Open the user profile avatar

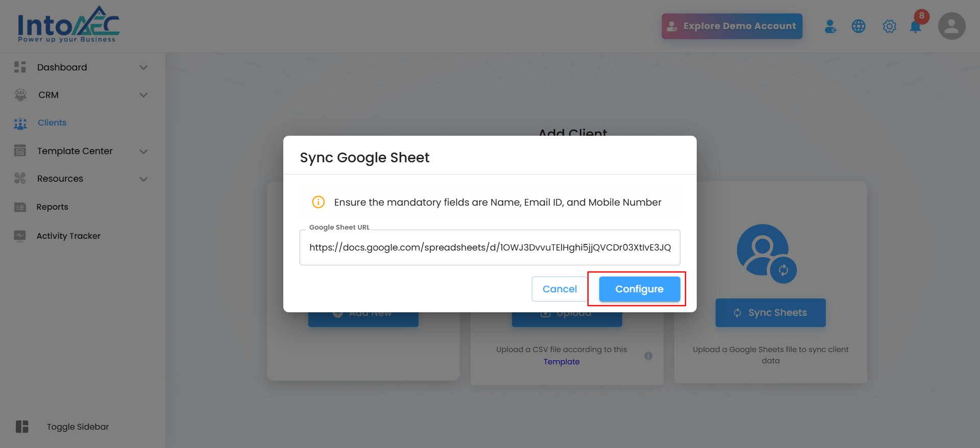[951, 27]
